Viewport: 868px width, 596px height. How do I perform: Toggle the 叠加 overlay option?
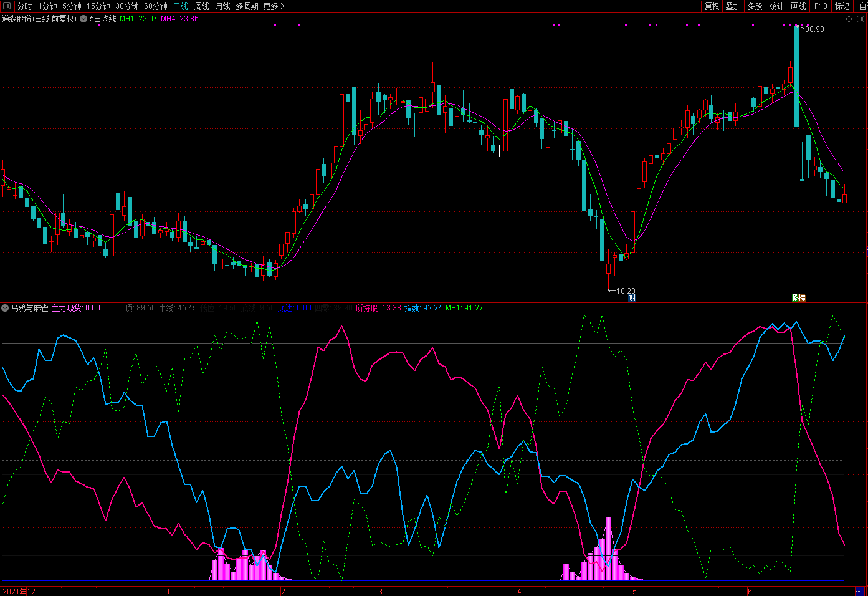[x=733, y=6]
